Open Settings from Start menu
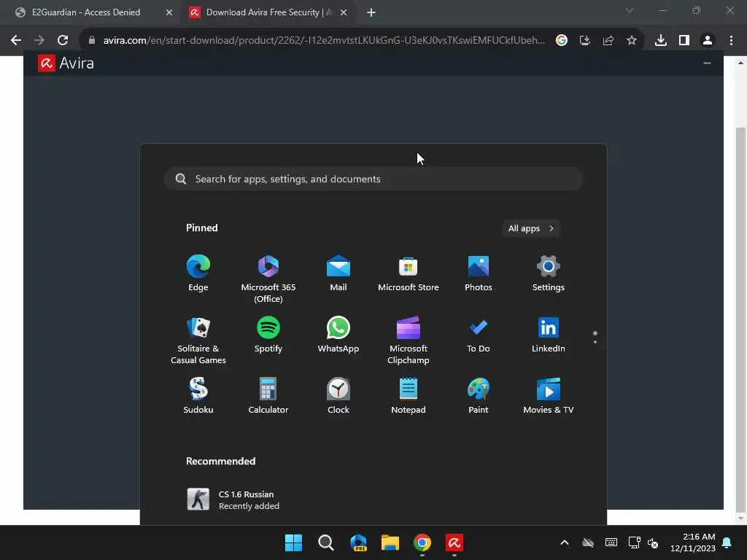The height and width of the screenshot is (560, 747). point(549,273)
